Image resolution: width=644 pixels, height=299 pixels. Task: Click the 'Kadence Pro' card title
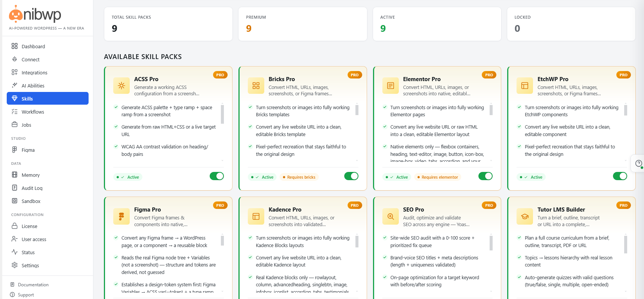(x=285, y=210)
